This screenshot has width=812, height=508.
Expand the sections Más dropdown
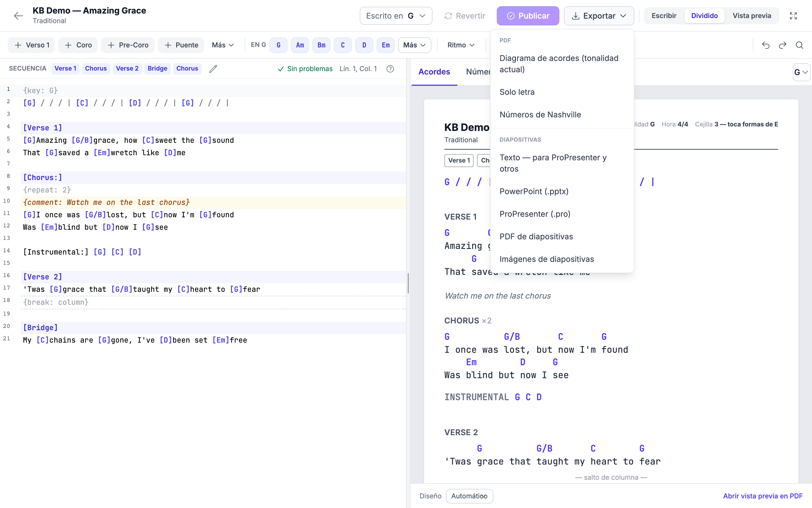point(223,45)
